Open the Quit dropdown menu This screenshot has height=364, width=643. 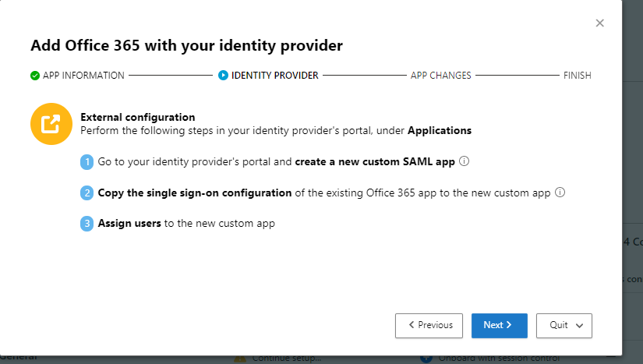[564, 325]
